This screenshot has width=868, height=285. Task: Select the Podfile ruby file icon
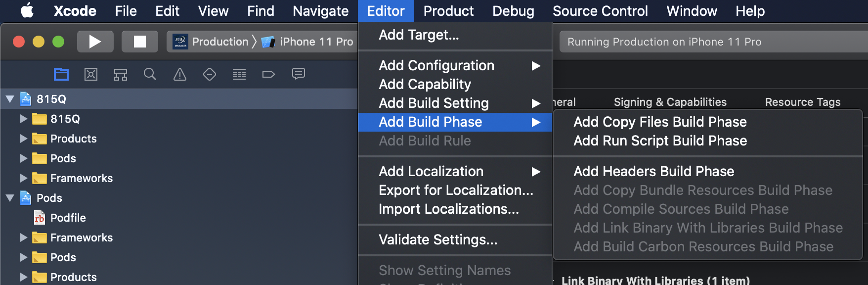point(40,218)
